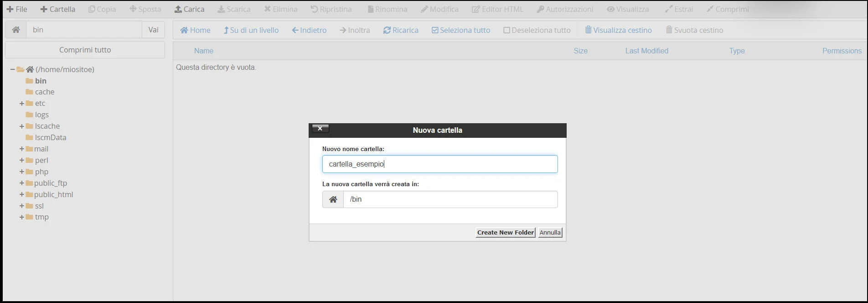Select the mail folder label
Screen dimensions: 868x303
point(41,149)
